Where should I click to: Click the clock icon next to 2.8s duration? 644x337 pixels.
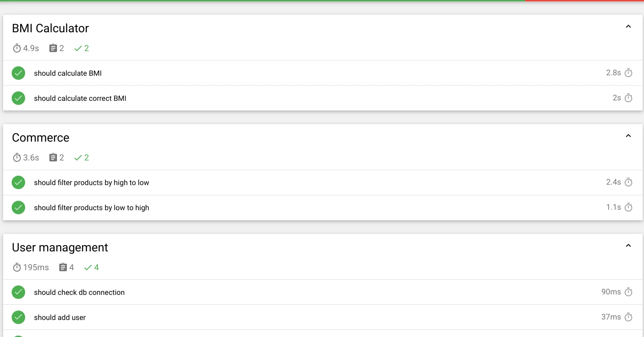click(628, 73)
